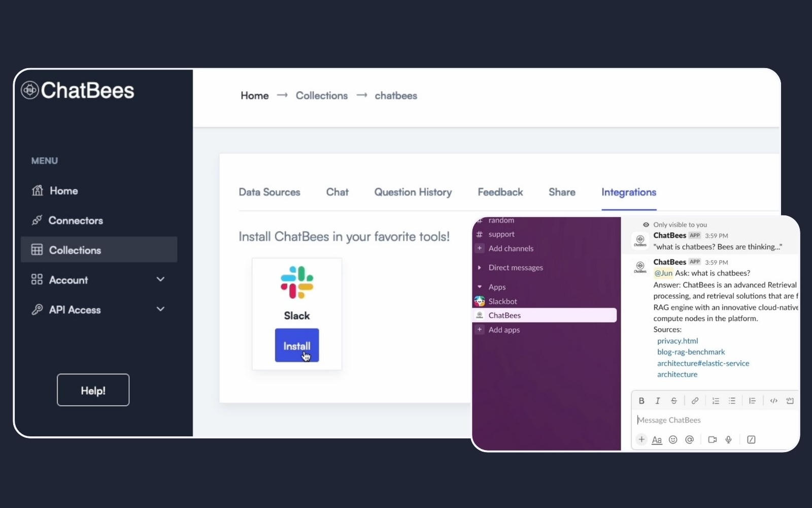Select the Integrations tab
The width and height of the screenshot is (812, 508).
point(629,193)
